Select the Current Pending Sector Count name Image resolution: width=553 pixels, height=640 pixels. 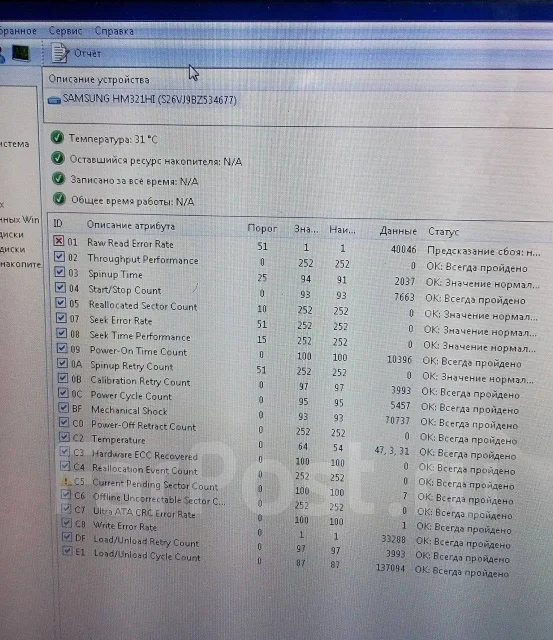click(155, 484)
